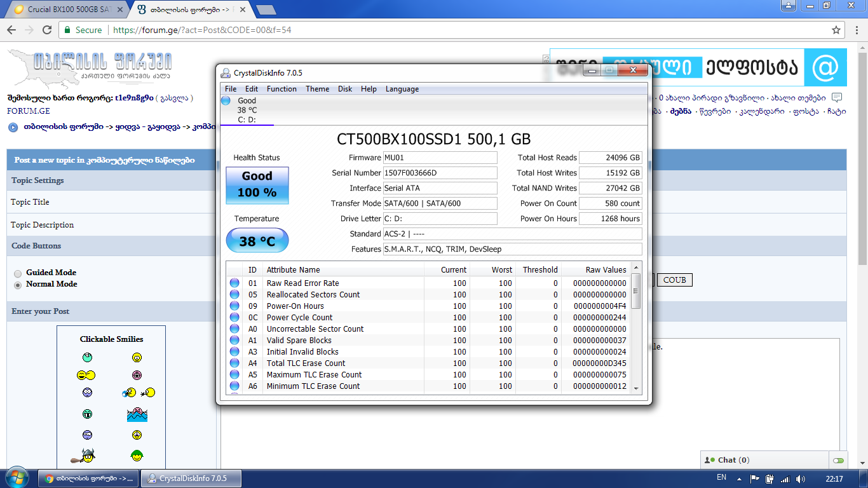Click the Good 100% health status button
This screenshot has width=868, height=488.
click(x=257, y=185)
